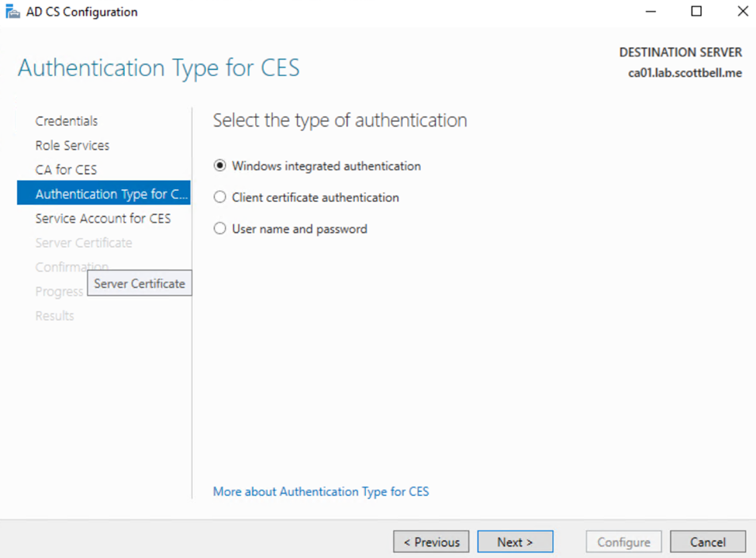Go to the Credentials step

tap(67, 121)
